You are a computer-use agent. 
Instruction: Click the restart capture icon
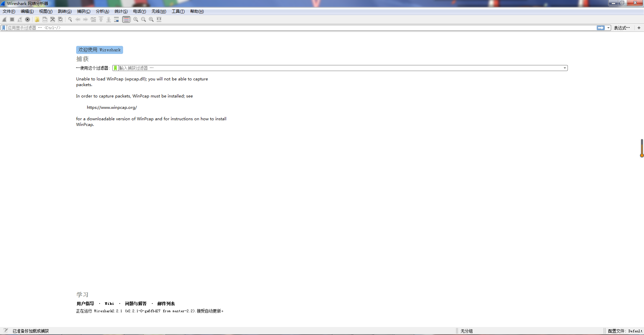point(20,19)
